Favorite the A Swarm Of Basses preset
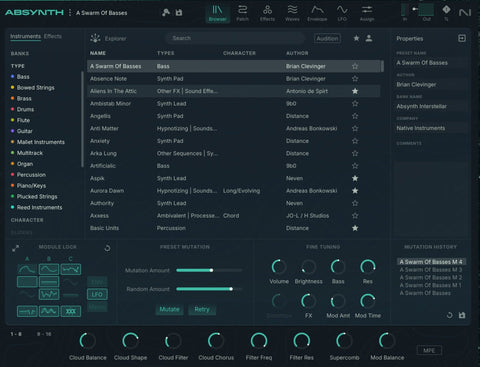Image resolution: width=480 pixels, height=367 pixels. pyautogui.click(x=355, y=66)
